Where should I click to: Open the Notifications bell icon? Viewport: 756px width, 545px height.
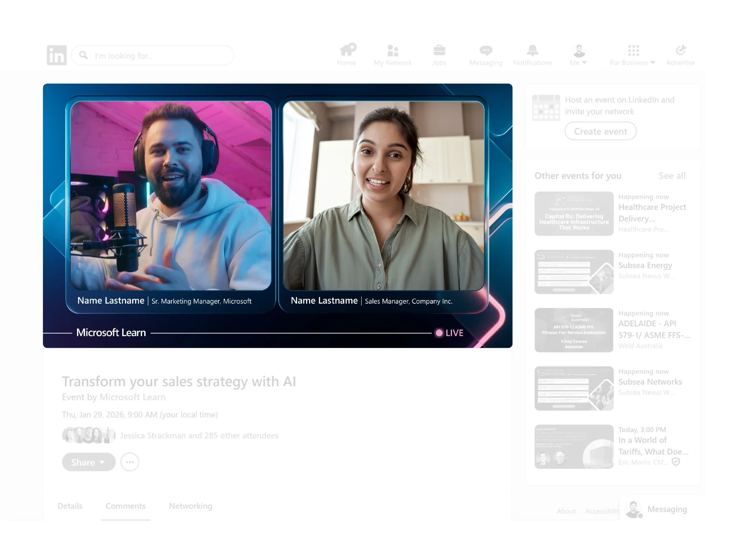click(532, 51)
